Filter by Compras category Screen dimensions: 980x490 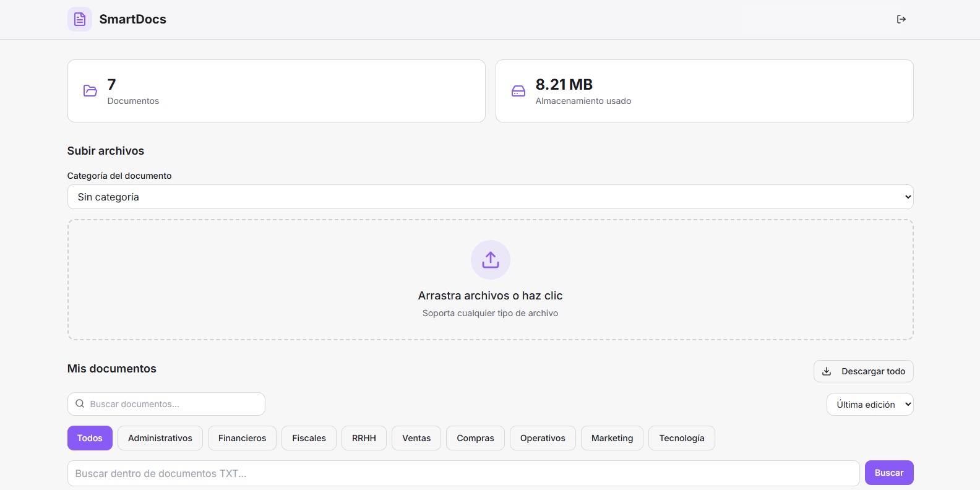[x=475, y=438]
